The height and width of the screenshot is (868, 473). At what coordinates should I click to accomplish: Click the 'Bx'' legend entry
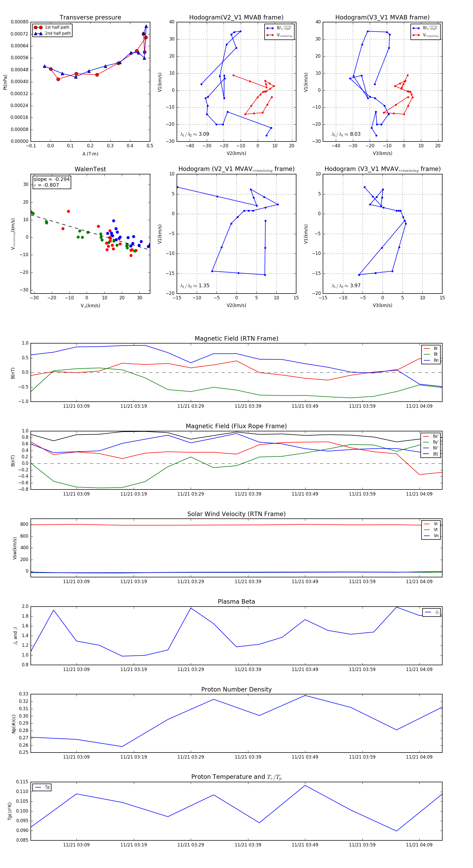click(x=431, y=436)
